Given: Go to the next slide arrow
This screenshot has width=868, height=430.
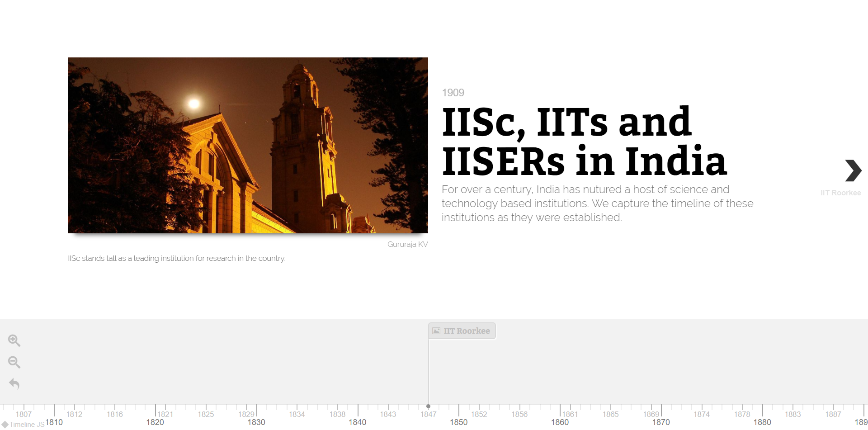Looking at the screenshot, I should [853, 170].
